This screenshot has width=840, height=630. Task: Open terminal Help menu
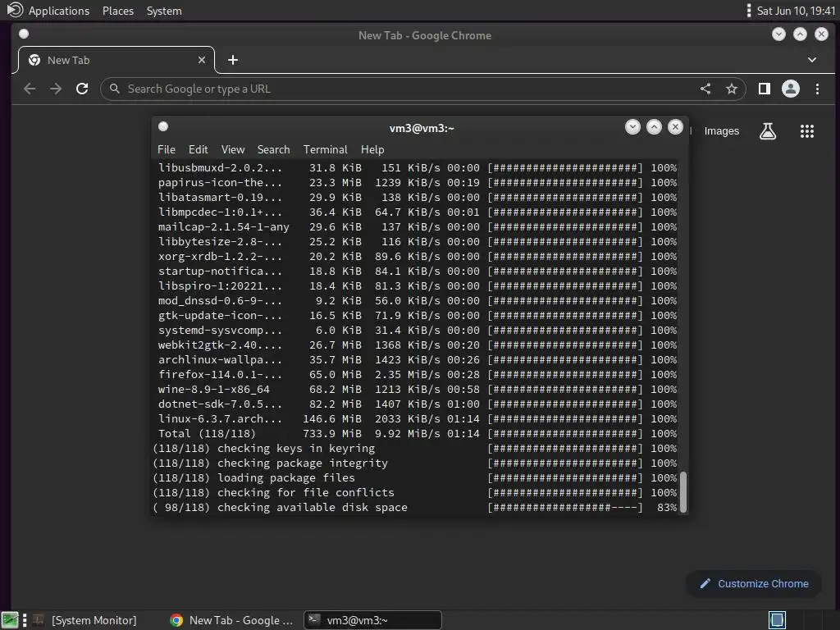[372, 149]
